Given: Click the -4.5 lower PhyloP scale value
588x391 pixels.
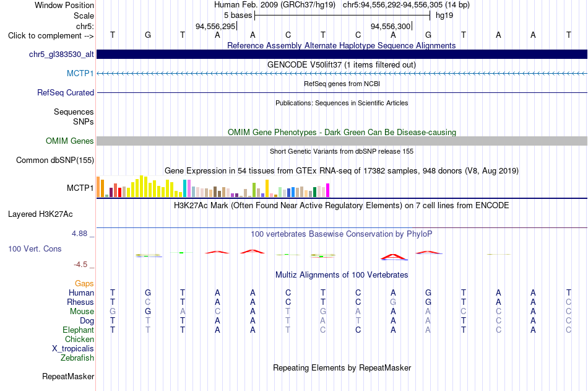Looking at the screenshot, I should tap(80, 265).
